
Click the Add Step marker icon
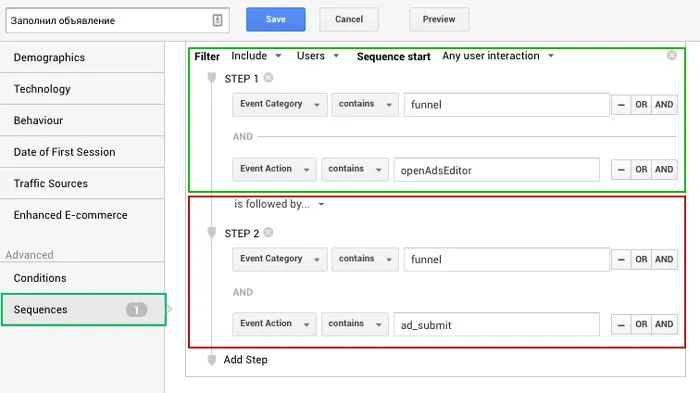click(x=212, y=360)
